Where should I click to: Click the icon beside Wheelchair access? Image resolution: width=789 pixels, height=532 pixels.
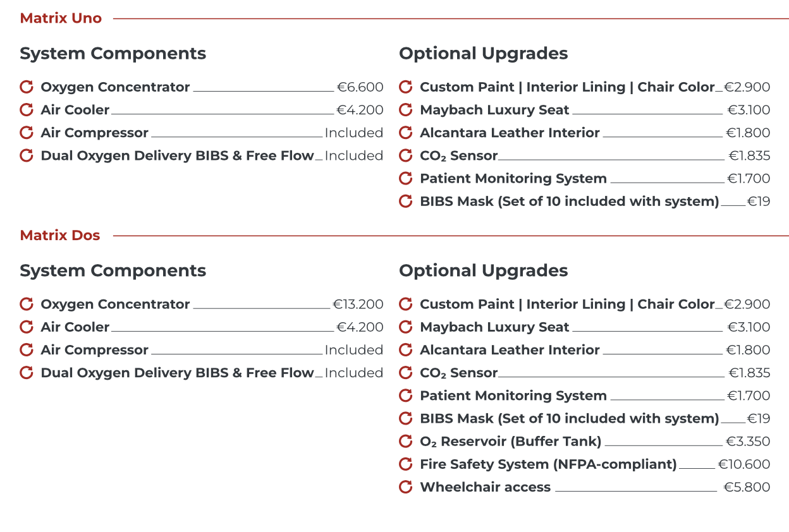click(x=406, y=487)
